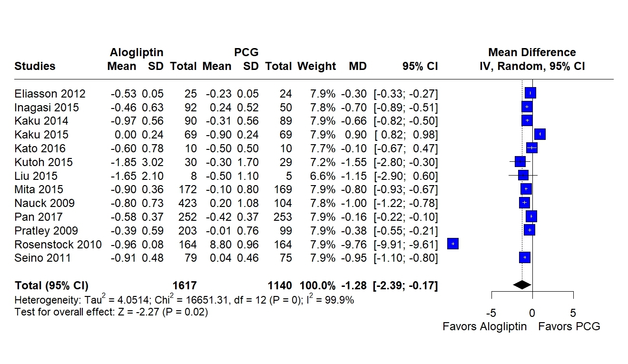This screenshot has width=628, height=364.
Task: Select the Nauck 2009 blue marker
Action: click(524, 203)
